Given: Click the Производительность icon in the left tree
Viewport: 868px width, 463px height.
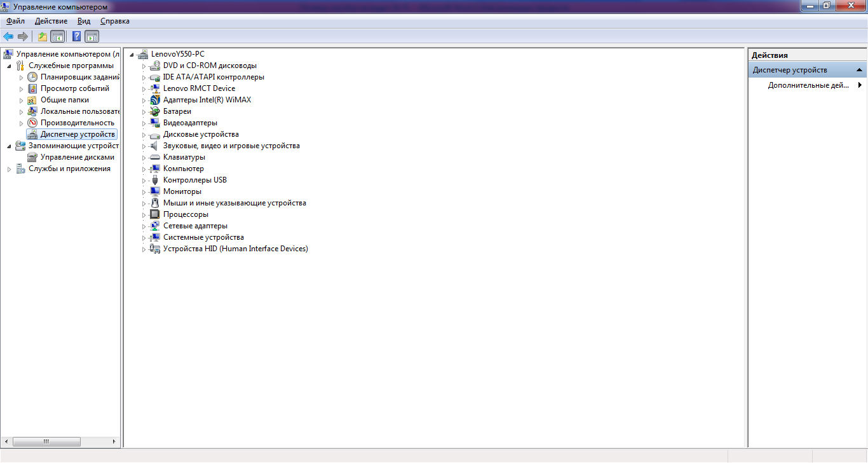Looking at the screenshot, I should pos(32,123).
